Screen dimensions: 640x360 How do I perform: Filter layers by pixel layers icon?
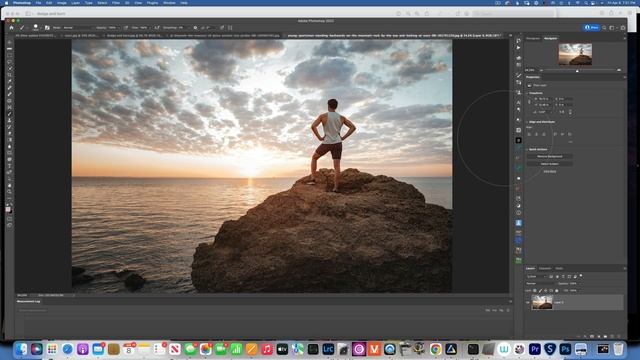(x=551, y=276)
